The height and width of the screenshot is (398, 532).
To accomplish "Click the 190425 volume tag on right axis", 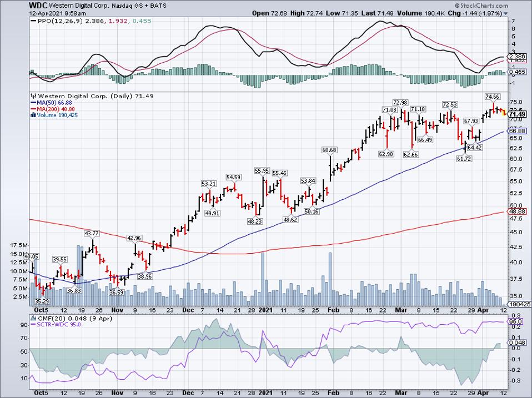I will (520, 304).
